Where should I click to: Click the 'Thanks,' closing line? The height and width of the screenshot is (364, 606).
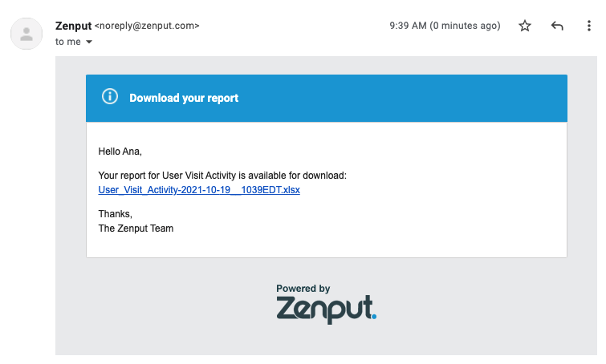coord(115,214)
